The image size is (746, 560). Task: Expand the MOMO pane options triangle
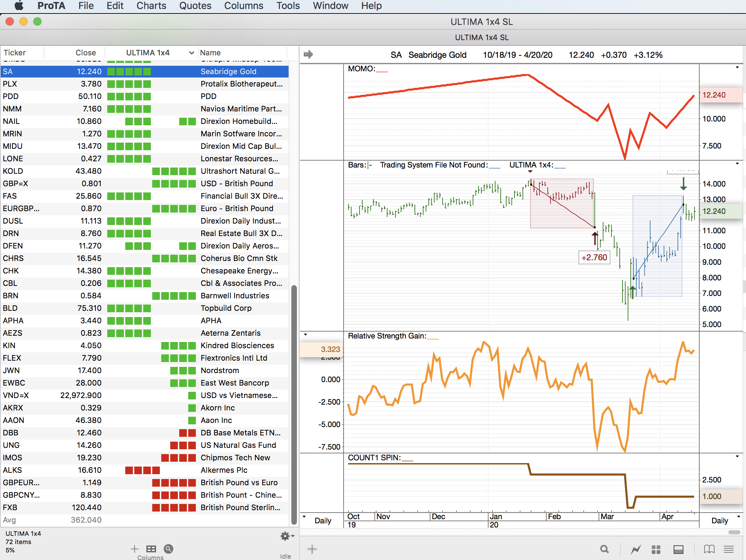[x=737, y=67]
